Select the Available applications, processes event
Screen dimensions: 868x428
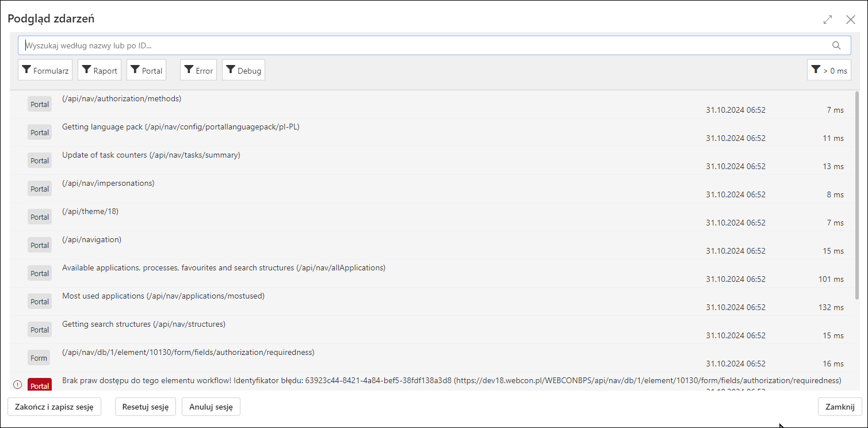[431, 273]
